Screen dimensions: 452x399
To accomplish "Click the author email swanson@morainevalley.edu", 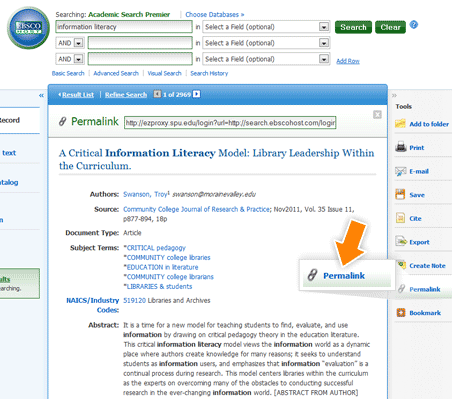I will tap(214, 194).
